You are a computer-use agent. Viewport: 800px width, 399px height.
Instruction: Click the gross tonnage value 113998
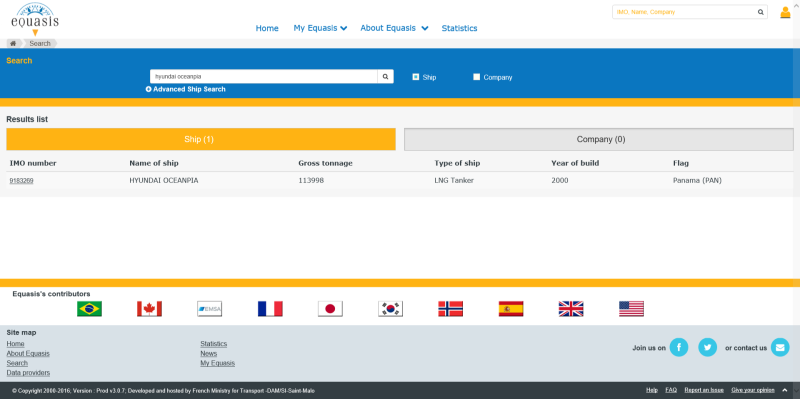tap(311, 181)
